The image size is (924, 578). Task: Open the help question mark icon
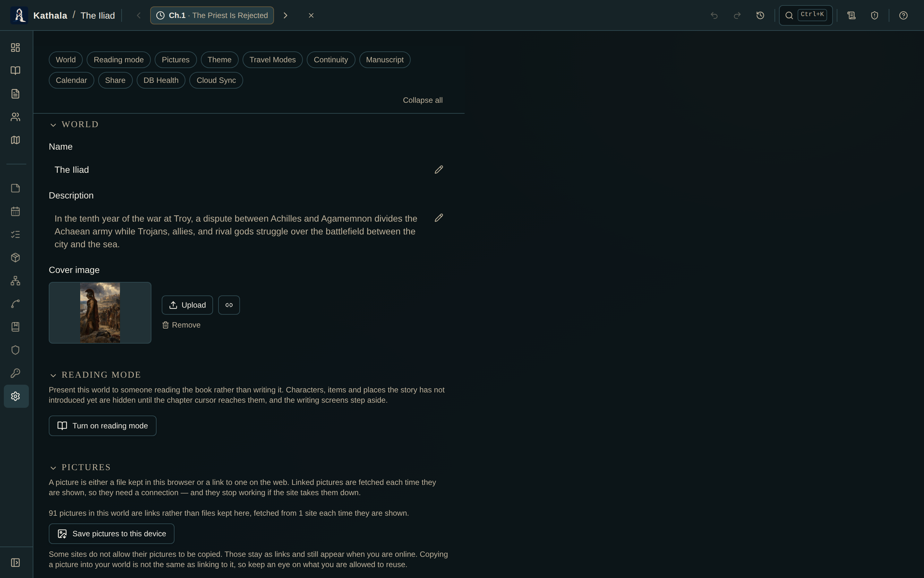pyautogui.click(x=903, y=15)
